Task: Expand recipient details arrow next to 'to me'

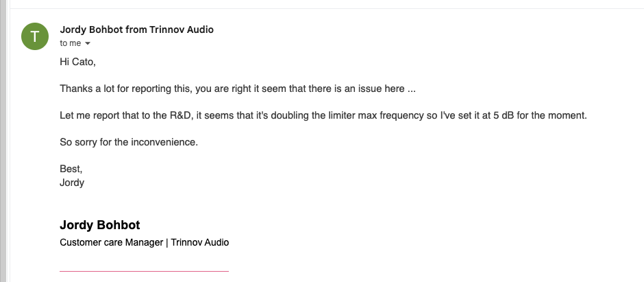Action: click(x=88, y=43)
